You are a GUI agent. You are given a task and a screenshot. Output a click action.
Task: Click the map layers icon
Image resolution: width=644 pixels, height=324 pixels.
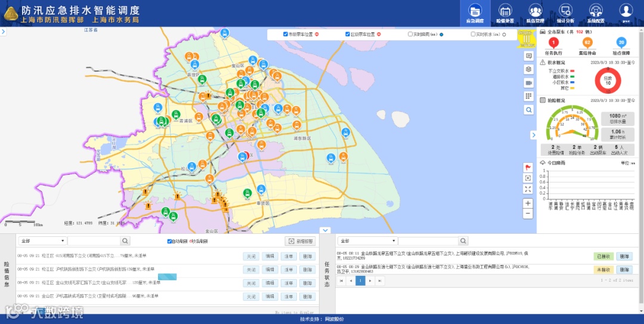(x=528, y=69)
